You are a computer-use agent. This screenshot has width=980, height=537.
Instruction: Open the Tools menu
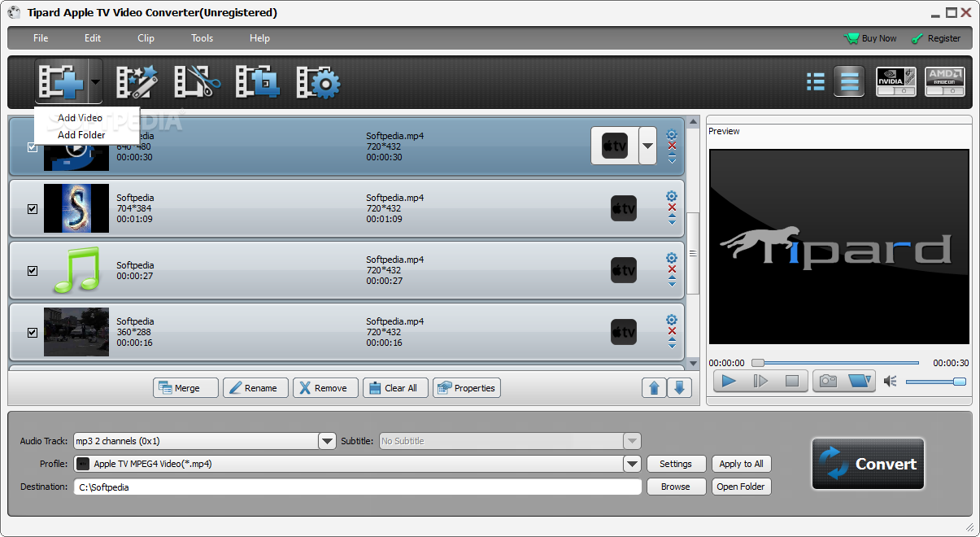(203, 38)
